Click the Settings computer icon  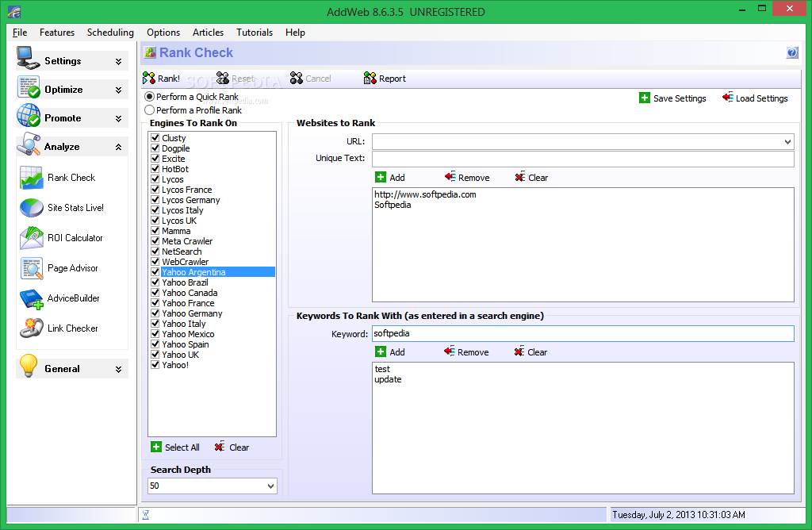[28, 58]
